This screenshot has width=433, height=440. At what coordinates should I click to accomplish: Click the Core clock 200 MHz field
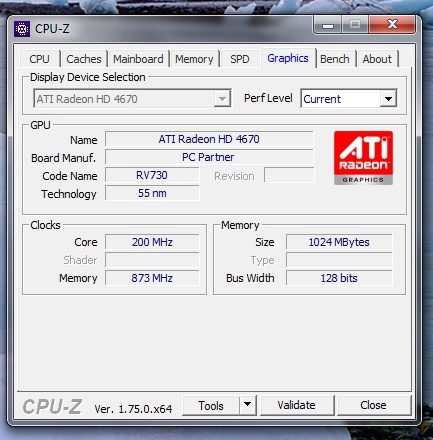[152, 242]
